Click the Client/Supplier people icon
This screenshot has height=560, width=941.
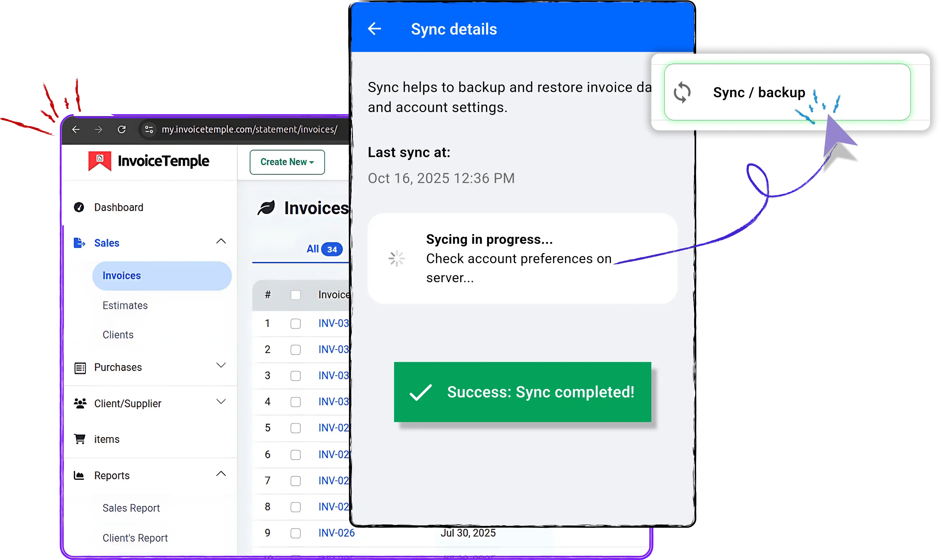80,403
